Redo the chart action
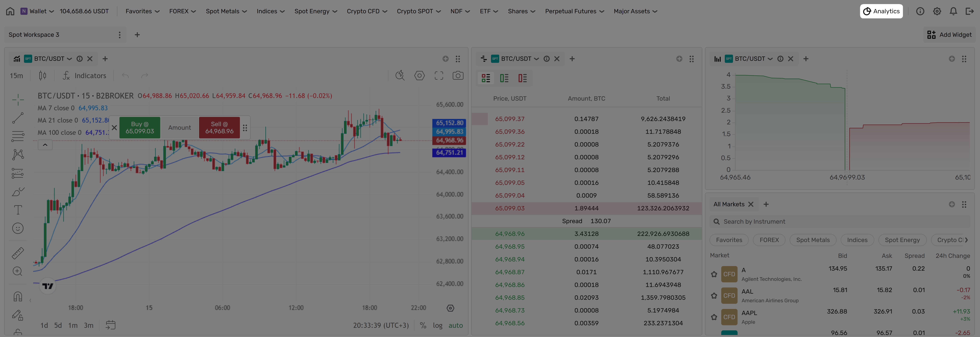The width and height of the screenshot is (980, 337). point(145,76)
